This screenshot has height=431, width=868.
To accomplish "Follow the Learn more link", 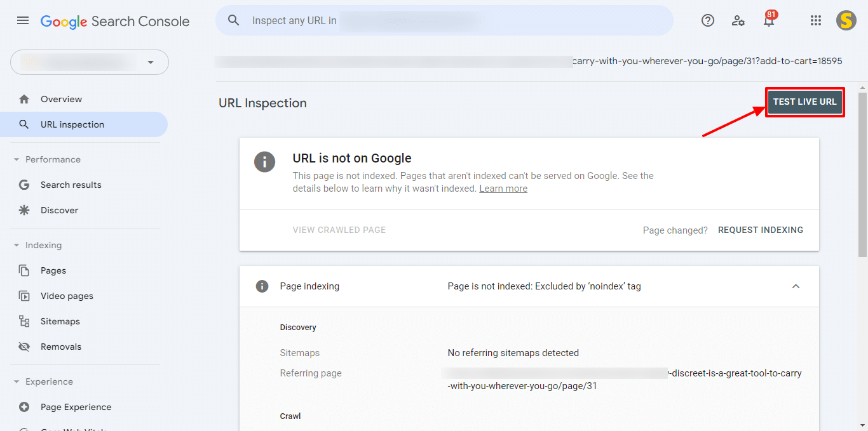I will (x=503, y=189).
